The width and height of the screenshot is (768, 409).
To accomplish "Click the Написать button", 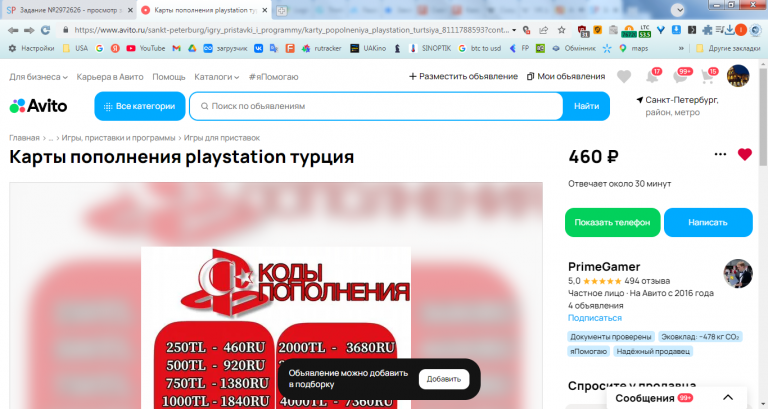I will tap(708, 222).
